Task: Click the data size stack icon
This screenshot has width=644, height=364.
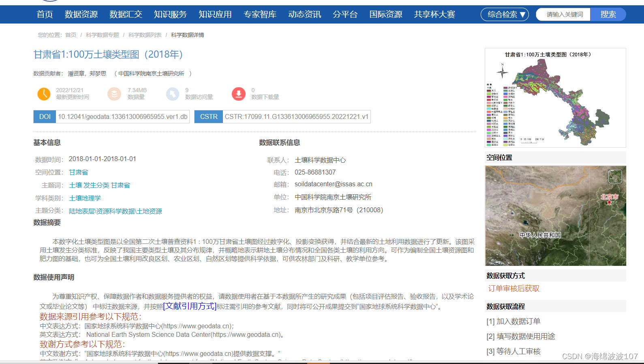Action: pyautogui.click(x=114, y=94)
